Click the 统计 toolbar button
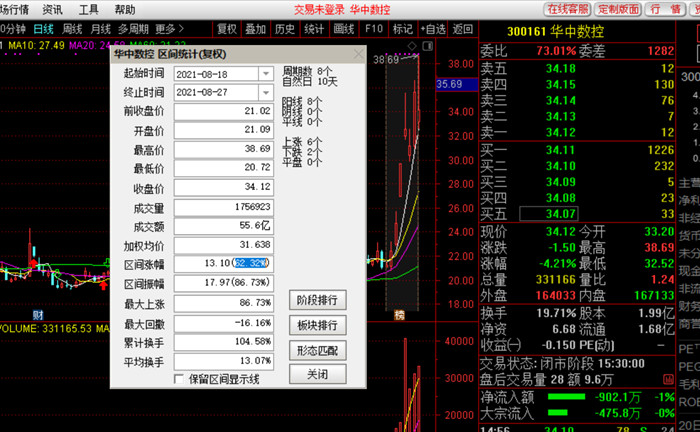 314,29
